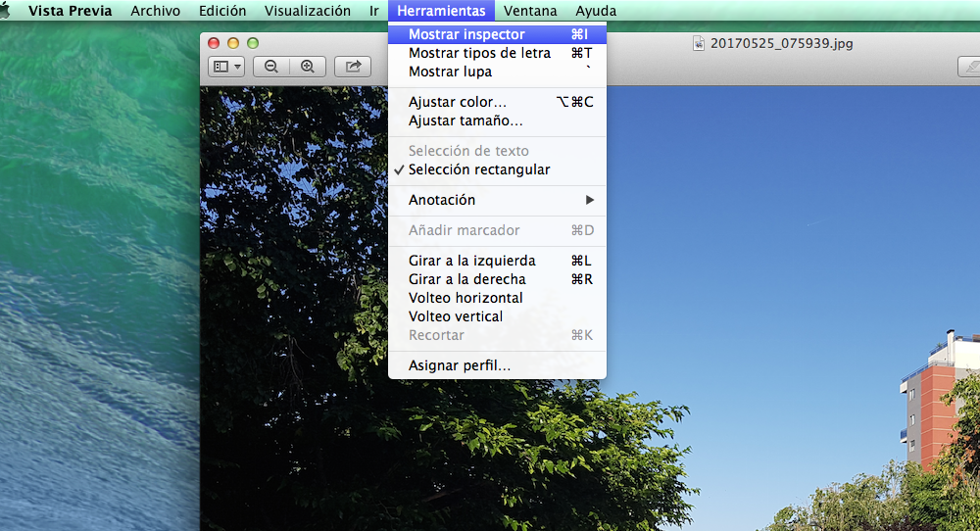Click the edit toolbar pencil button
This screenshot has width=980, height=531.
[x=969, y=67]
